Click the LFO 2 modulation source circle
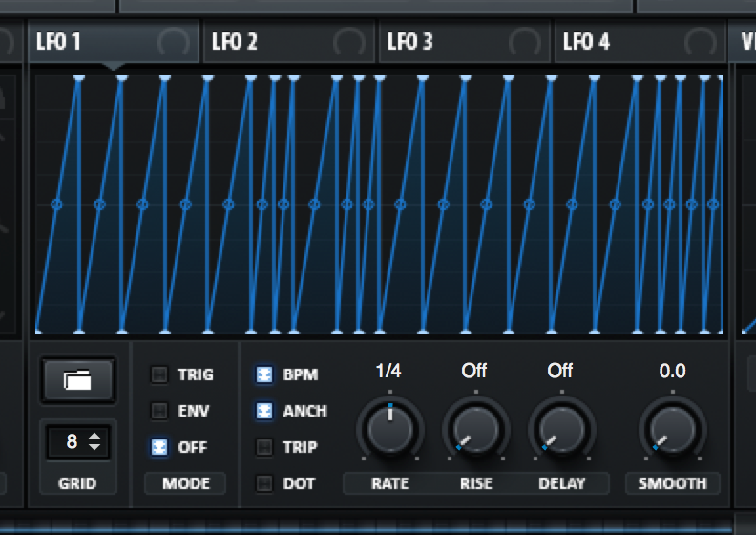 click(x=349, y=42)
